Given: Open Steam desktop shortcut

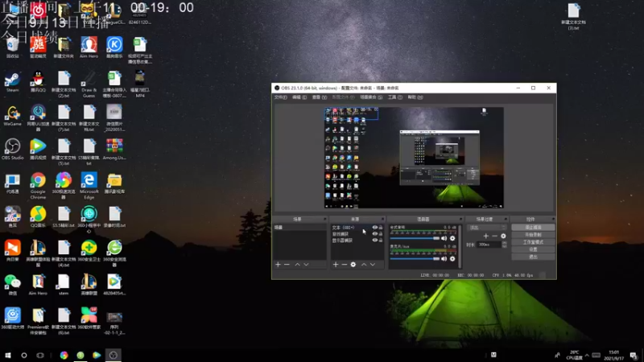Looking at the screenshot, I should (x=12, y=82).
